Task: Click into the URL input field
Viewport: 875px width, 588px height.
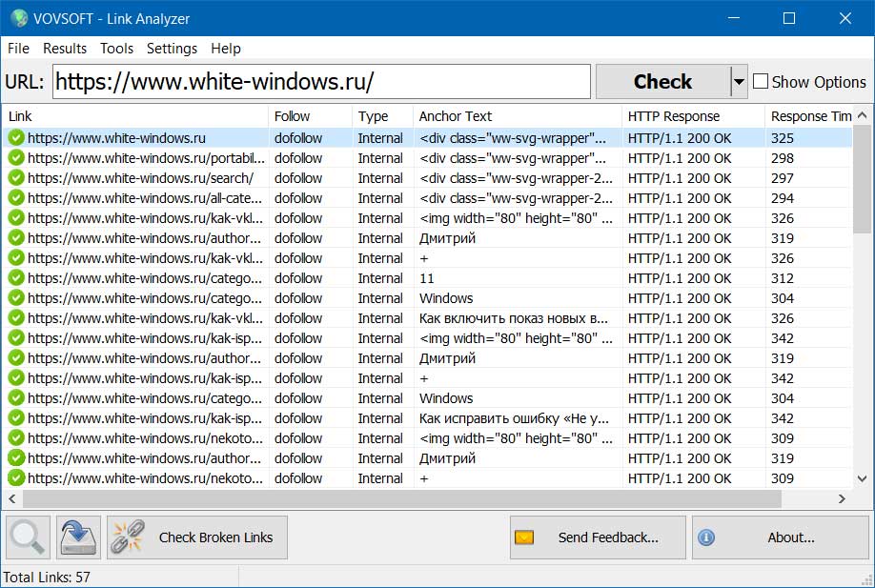Action: [321, 81]
